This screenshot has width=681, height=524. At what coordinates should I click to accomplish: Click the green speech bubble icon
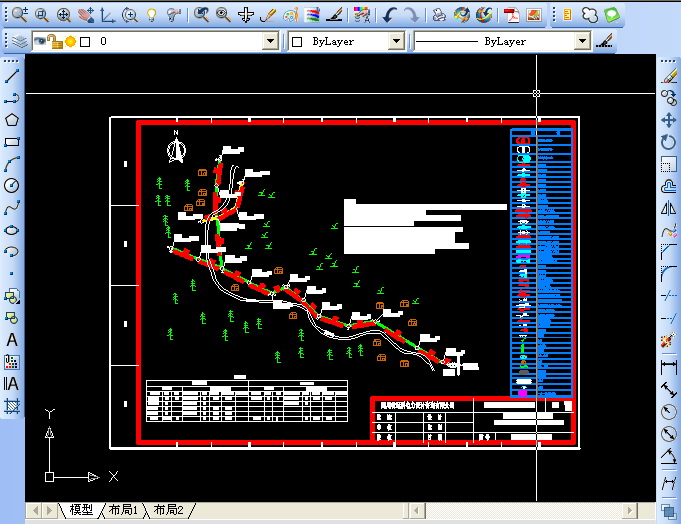point(612,15)
